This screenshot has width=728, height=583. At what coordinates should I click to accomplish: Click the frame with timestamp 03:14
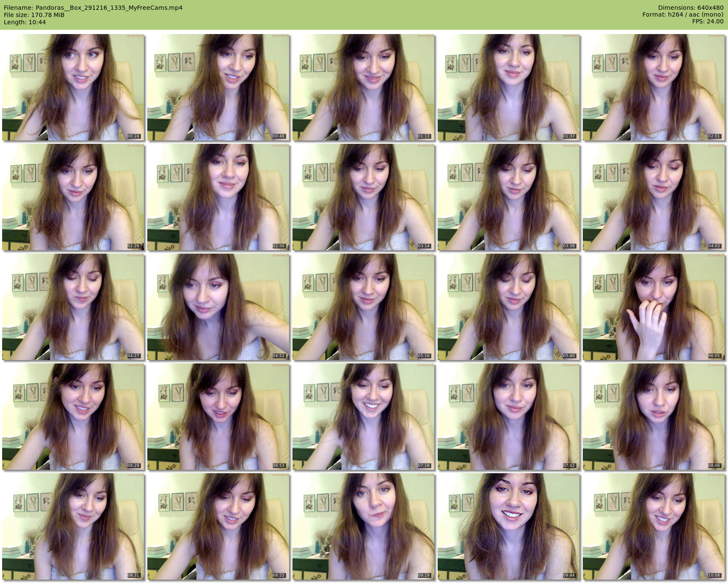tap(363, 197)
